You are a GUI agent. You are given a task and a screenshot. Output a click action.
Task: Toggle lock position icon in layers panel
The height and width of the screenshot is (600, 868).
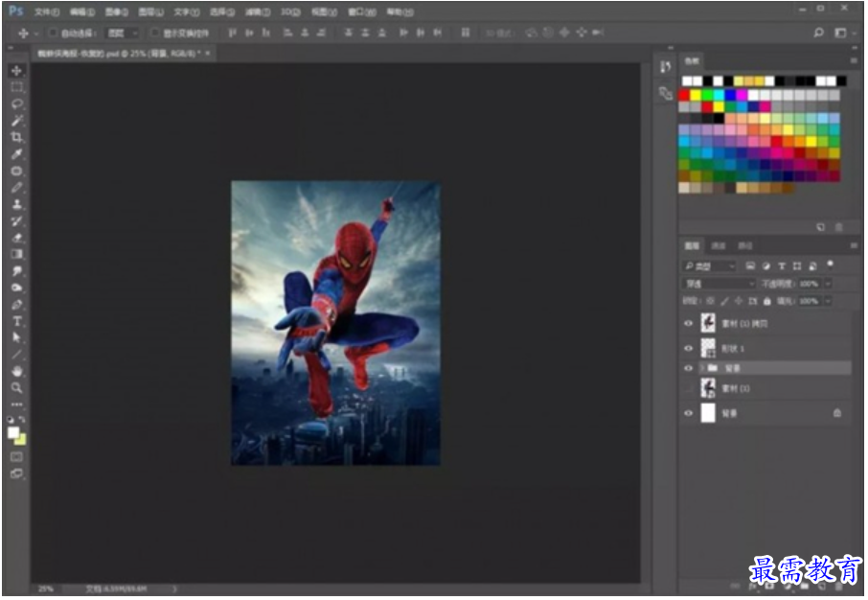739,302
